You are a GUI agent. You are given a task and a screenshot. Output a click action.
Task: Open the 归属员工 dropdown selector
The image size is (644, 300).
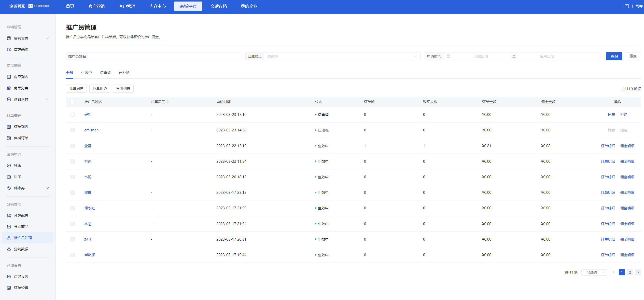[342, 56]
